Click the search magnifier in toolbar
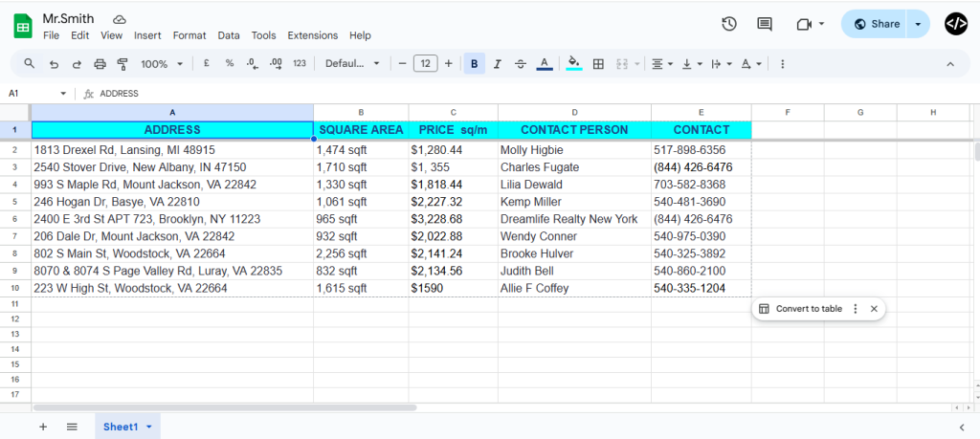The height and width of the screenshot is (439, 980). point(29,64)
